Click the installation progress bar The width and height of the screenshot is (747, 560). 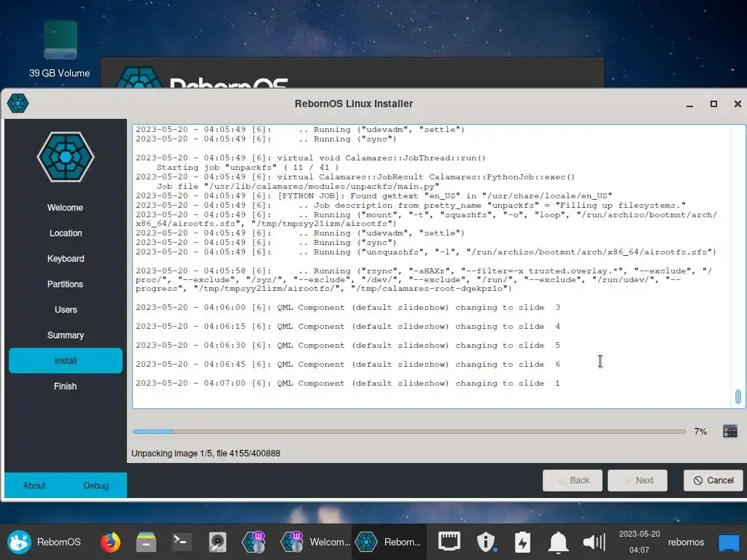409,432
